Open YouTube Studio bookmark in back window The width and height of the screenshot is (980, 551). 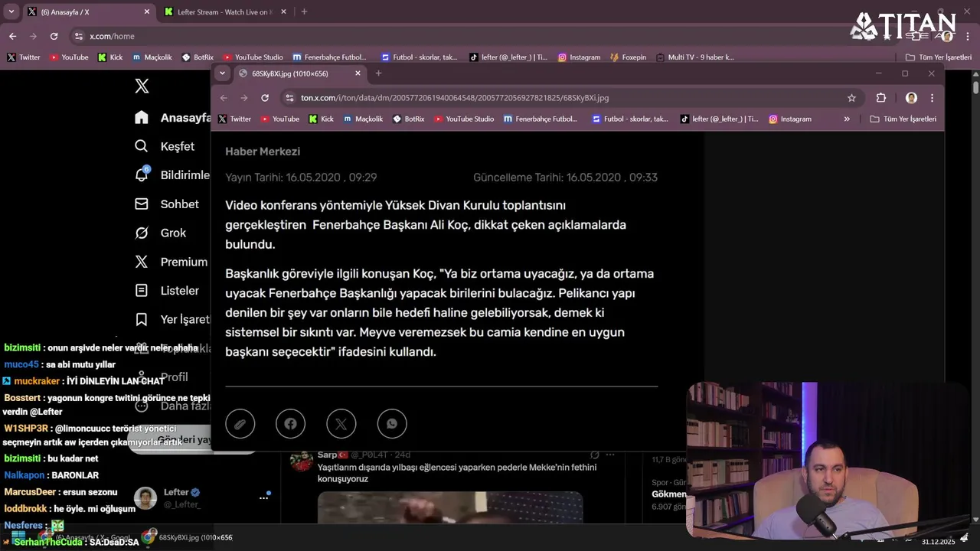[253, 57]
